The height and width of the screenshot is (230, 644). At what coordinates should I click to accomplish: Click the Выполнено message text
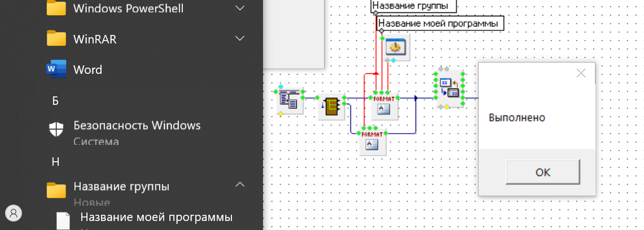[x=516, y=118]
